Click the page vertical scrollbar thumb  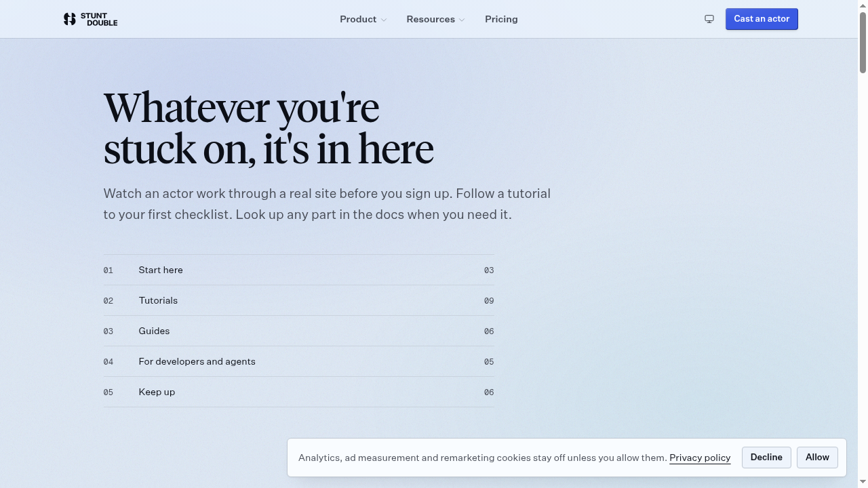(x=863, y=42)
